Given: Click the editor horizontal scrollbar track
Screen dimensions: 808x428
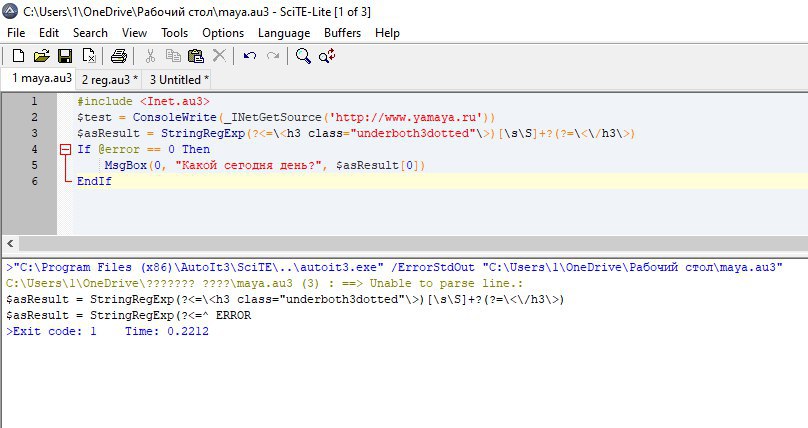Looking at the screenshot, I should coord(412,243).
